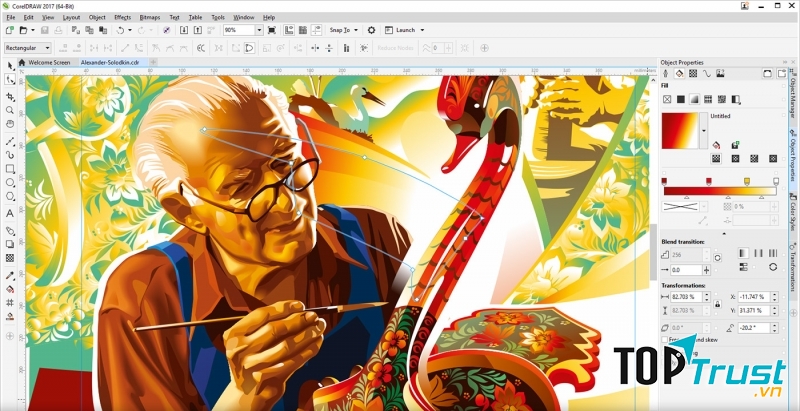800x411 pixels.
Task: Open the Object menu
Action: coord(97,17)
